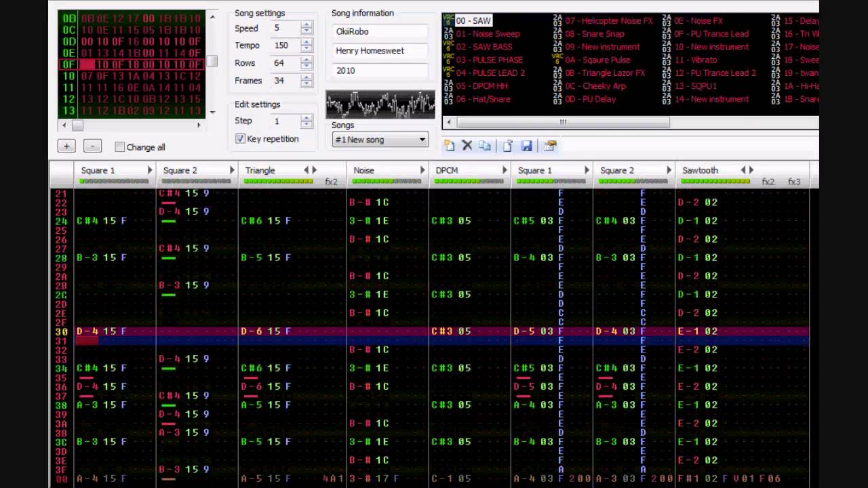Load instrument from file icon

click(x=507, y=146)
